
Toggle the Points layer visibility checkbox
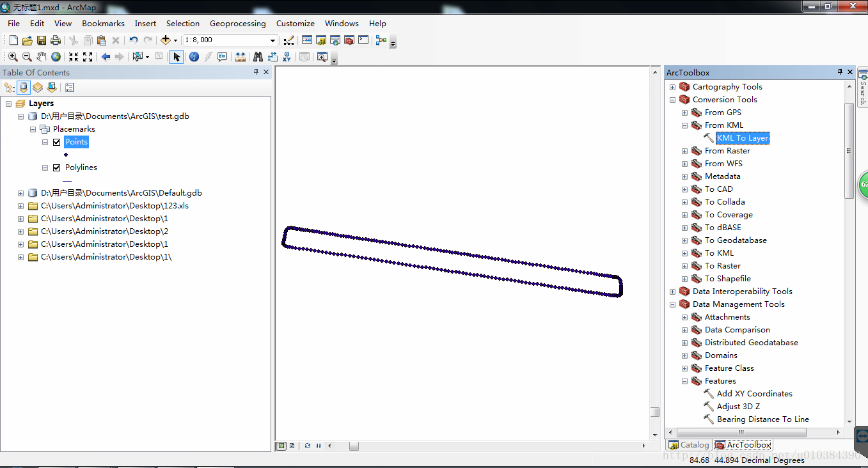click(x=56, y=142)
